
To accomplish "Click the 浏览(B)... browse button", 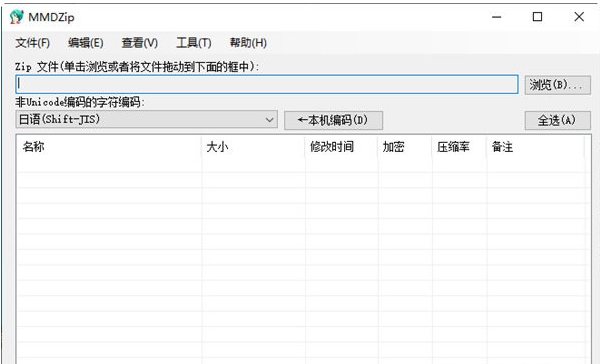I will click(x=557, y=85).
